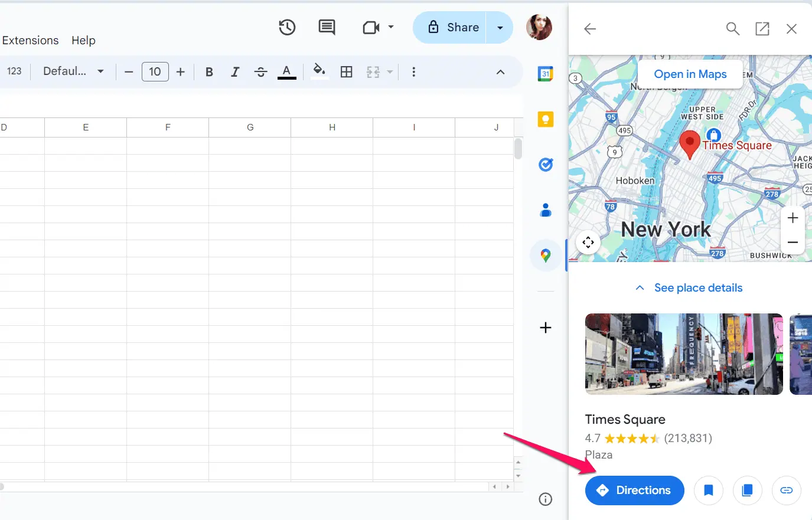
Task: Open version history clock icon
Action: [287, 27]
